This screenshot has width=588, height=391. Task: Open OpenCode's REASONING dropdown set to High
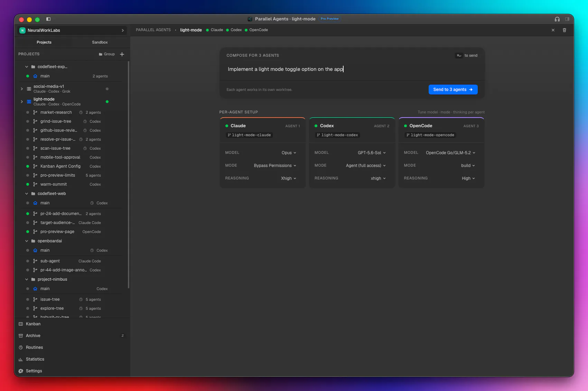tap(468, 178)
